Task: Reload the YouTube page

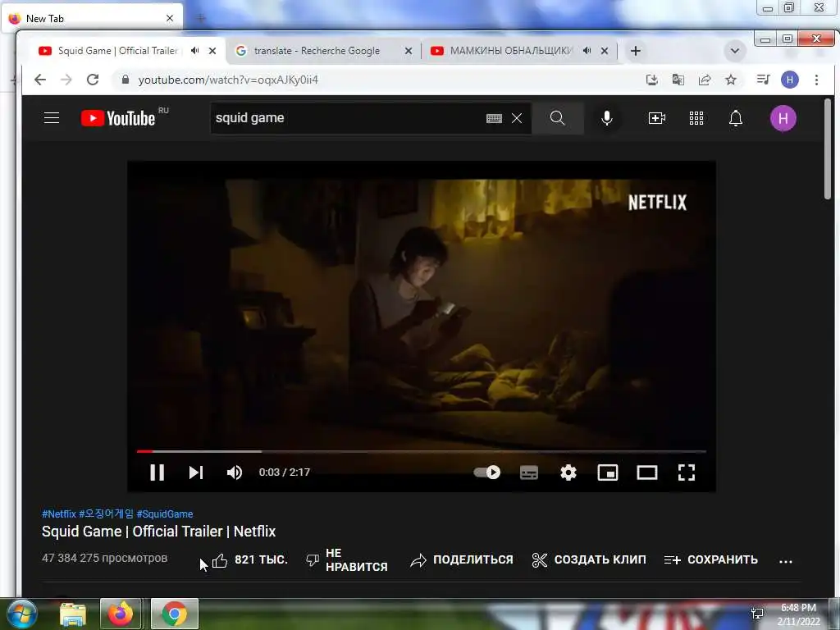Action: pyautogui.click(x=93, y=80)
